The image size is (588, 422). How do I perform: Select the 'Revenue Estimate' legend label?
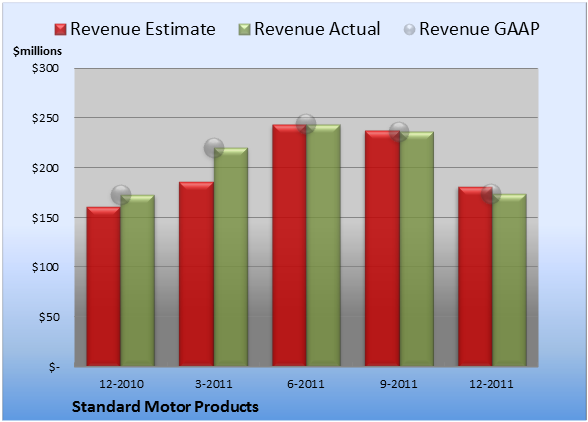click(143, 29)
